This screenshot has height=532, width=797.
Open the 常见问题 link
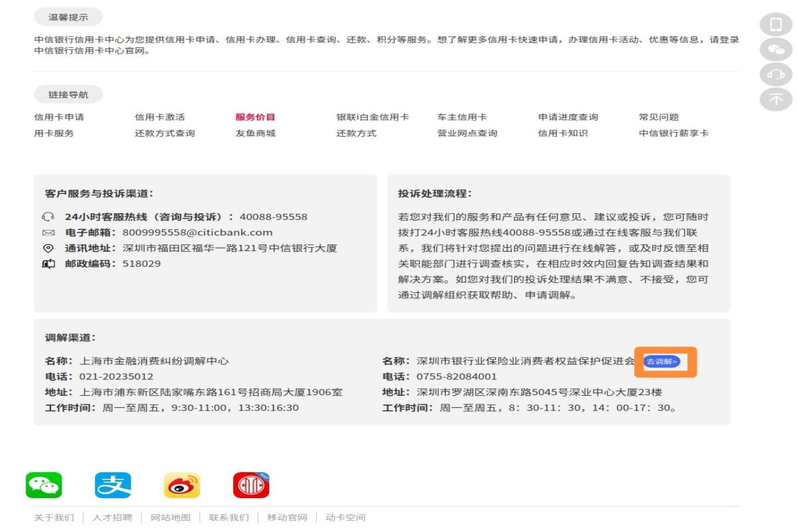tap(659, 117)
